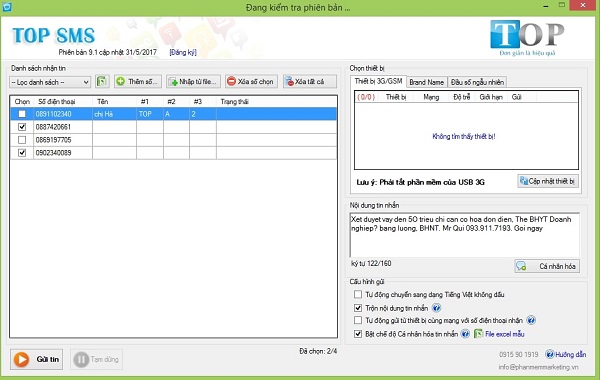Open the Lọc danh sách filter dropdown
The image size is (600, 380).
[x=50, y=82]
